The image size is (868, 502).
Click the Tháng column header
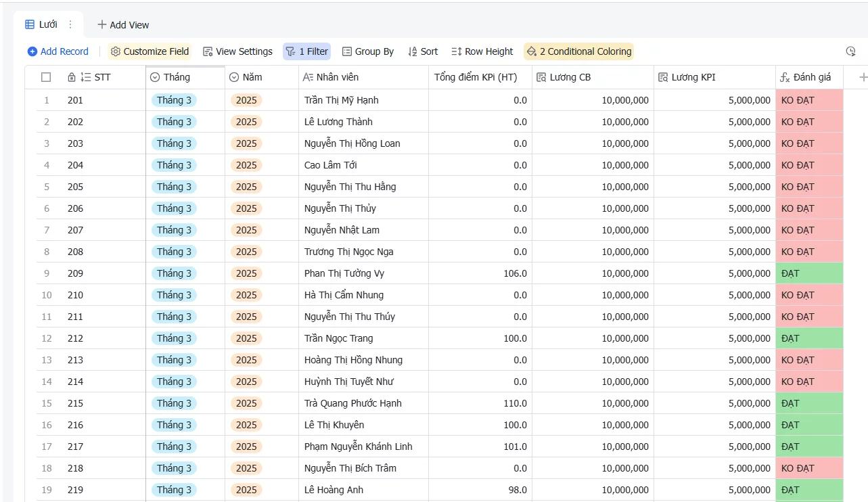coord(185,77)
